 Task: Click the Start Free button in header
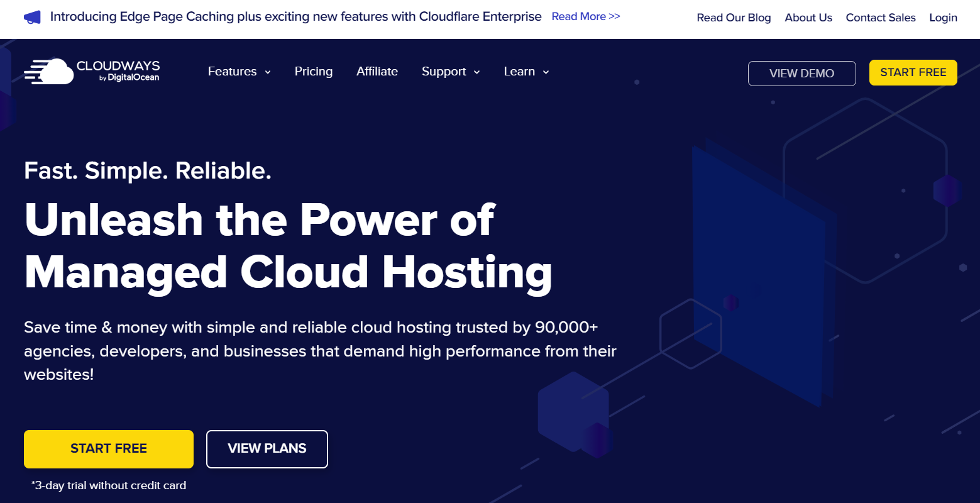pyautogui.click(x=913, y=72)
